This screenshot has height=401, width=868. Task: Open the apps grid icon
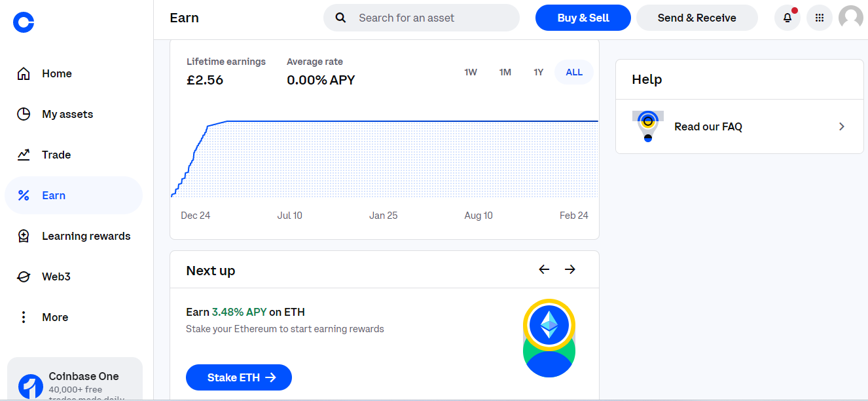(819, 18)
